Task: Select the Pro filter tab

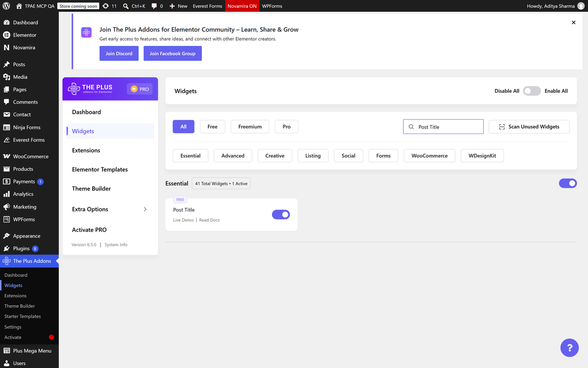Action: point(287,127)
